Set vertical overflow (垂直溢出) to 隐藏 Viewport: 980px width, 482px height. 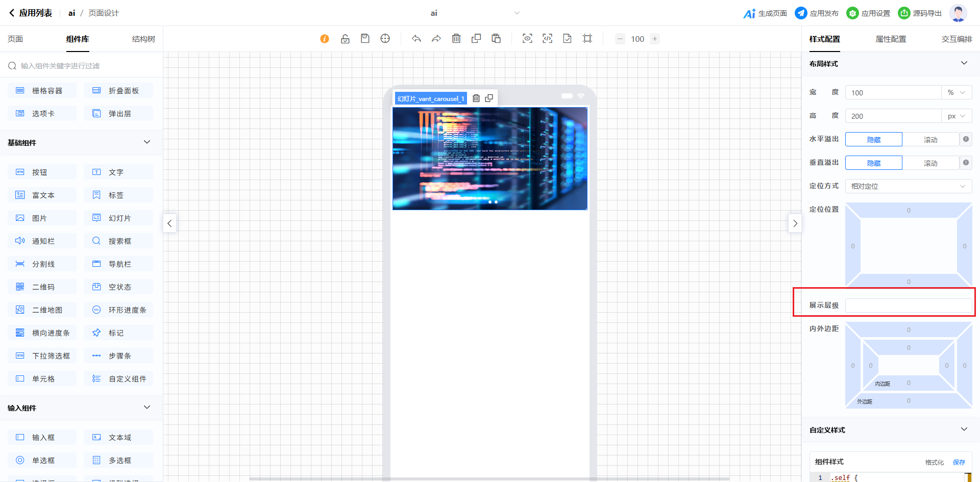pos(873,163)
